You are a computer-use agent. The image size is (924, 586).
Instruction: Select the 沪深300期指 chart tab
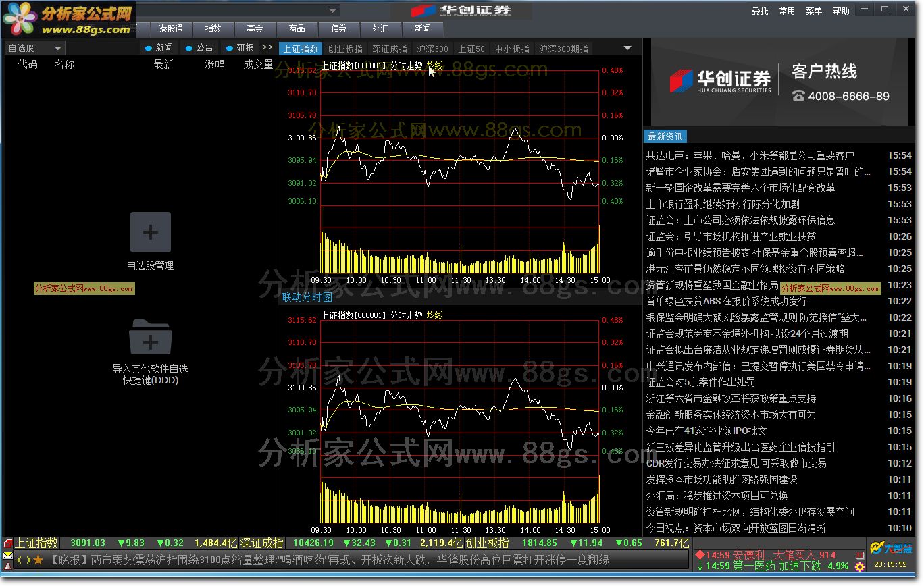point(563,49)
